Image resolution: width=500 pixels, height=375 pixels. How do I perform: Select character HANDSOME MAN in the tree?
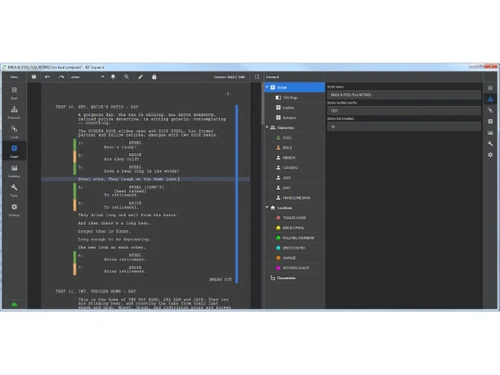pyautogui.click(x=295, y=198)
